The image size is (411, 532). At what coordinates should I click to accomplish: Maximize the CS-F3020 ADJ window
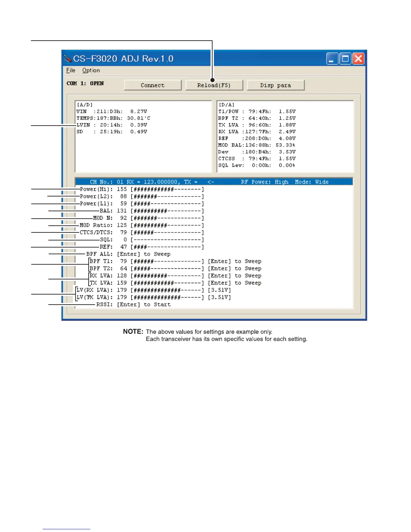(x=345, y=59)
